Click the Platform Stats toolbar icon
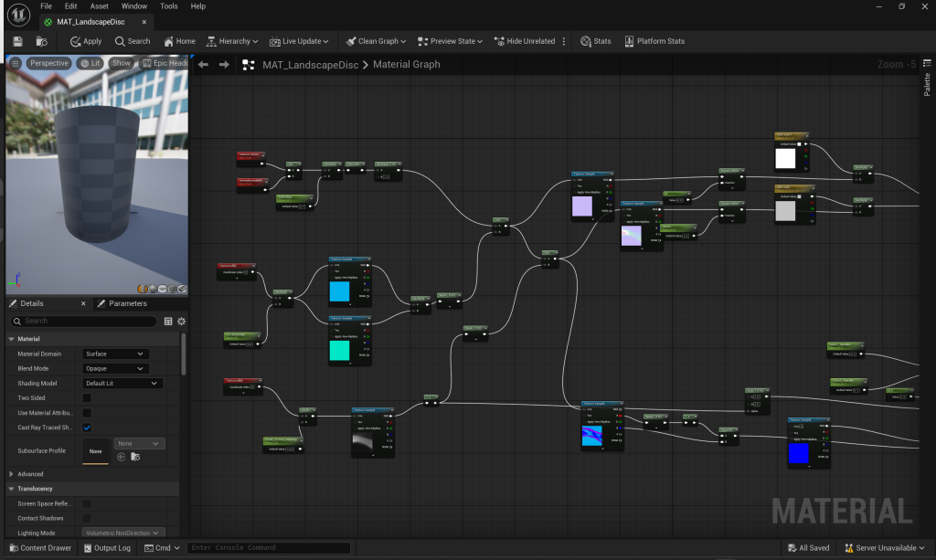The width and height of the screenshot is (936, 560). click(654, 41)
